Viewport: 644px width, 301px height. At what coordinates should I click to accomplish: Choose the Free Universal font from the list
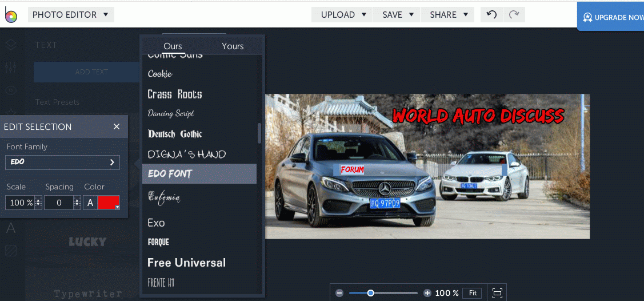click(x=186, y=263)
